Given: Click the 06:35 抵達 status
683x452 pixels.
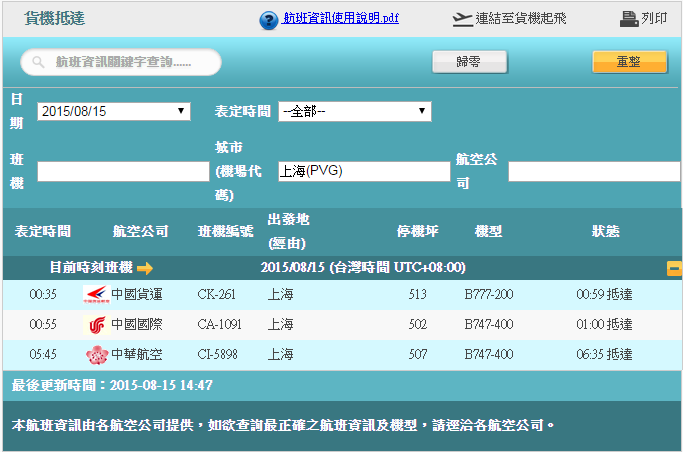Looking at the screenshot, I should pos(605,355).
